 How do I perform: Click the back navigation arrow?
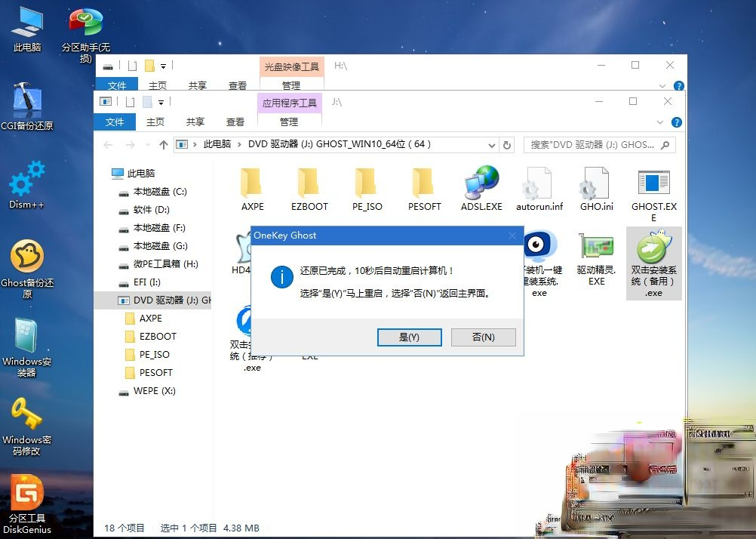[108, 145]
